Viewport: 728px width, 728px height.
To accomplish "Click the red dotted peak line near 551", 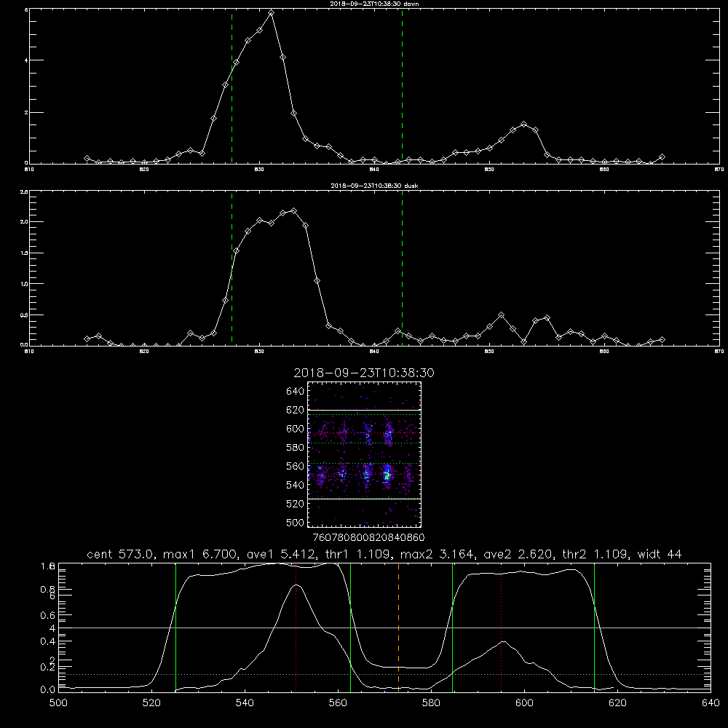I will coord(296,628).
